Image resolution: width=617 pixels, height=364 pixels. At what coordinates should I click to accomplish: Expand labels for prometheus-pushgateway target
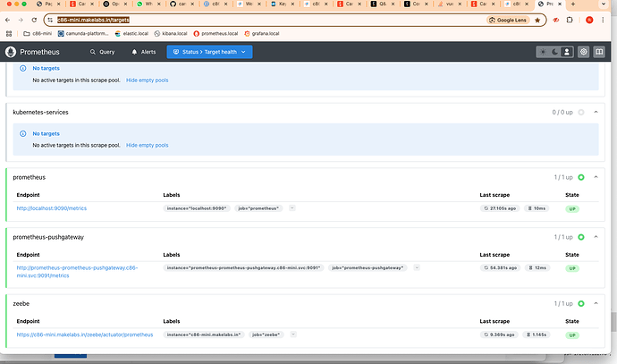(417, 267)
